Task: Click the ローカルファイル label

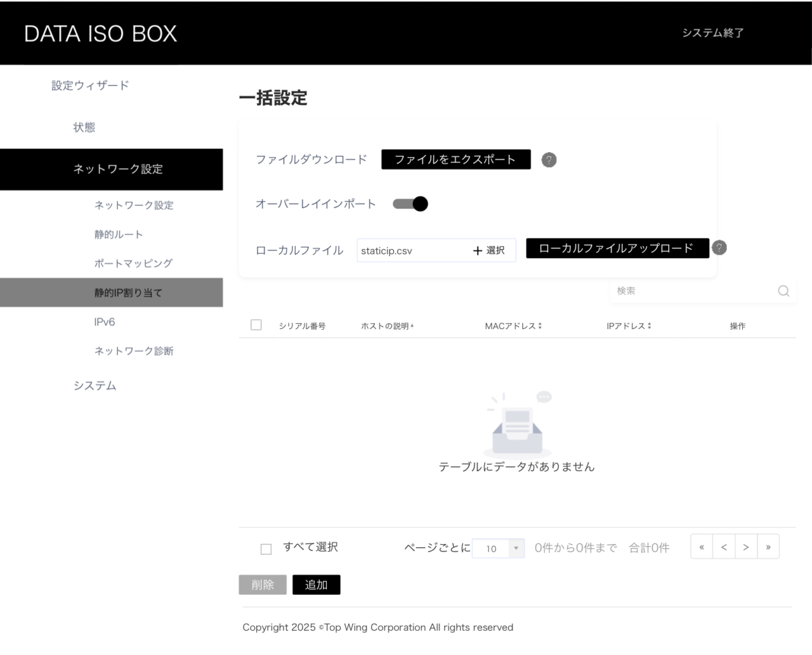Action: tap(299, 250)
